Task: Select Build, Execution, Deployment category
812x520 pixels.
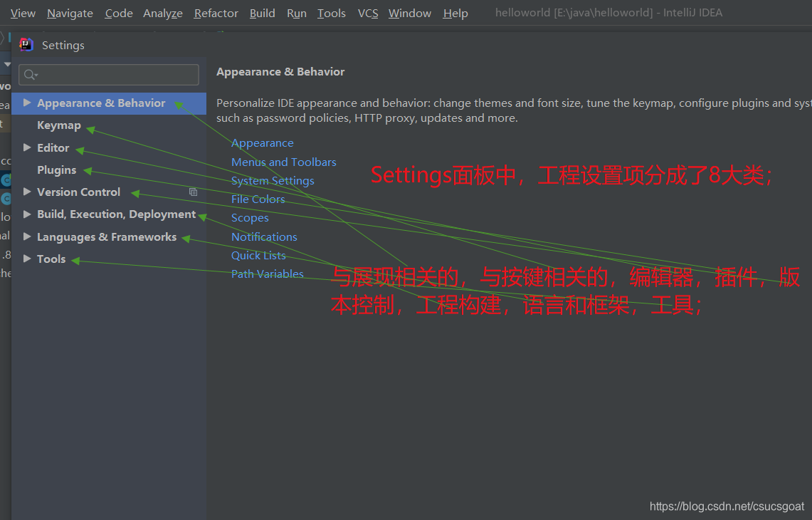Action: pyautogui.click(x=117, y=214)
